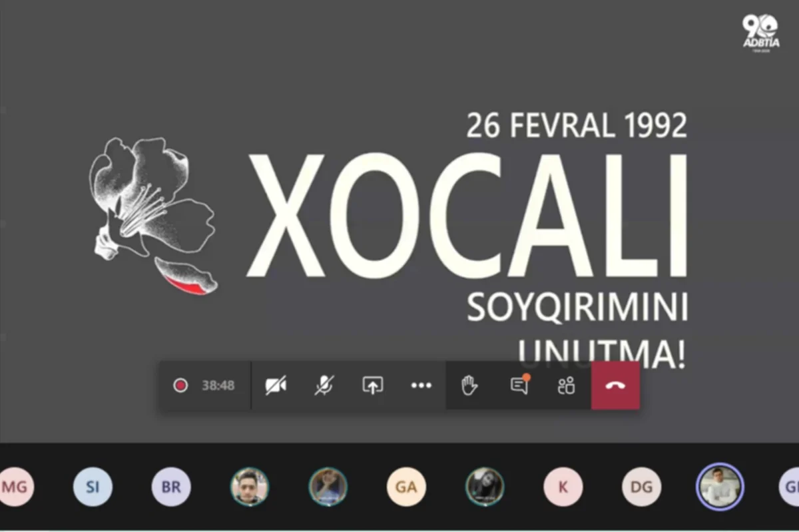This screenshot has width=799, height=532.
Task: Click the red recording indicator
Action: [180, 385]
